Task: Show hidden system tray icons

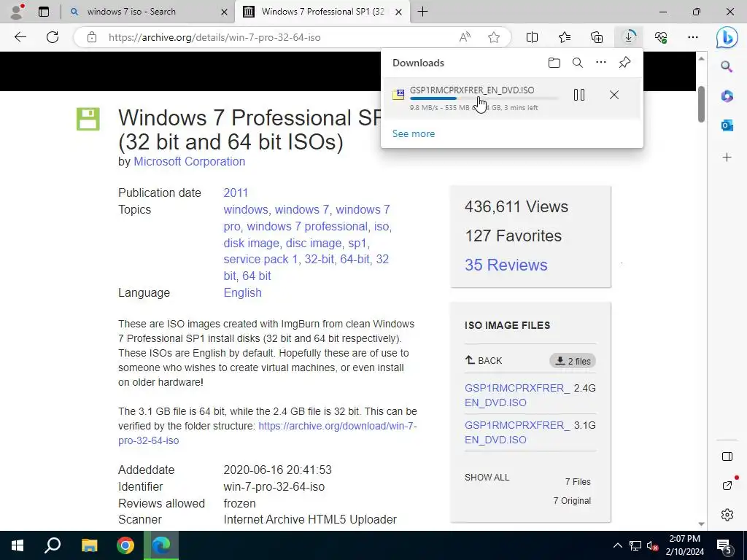Action: coord(617,545)
